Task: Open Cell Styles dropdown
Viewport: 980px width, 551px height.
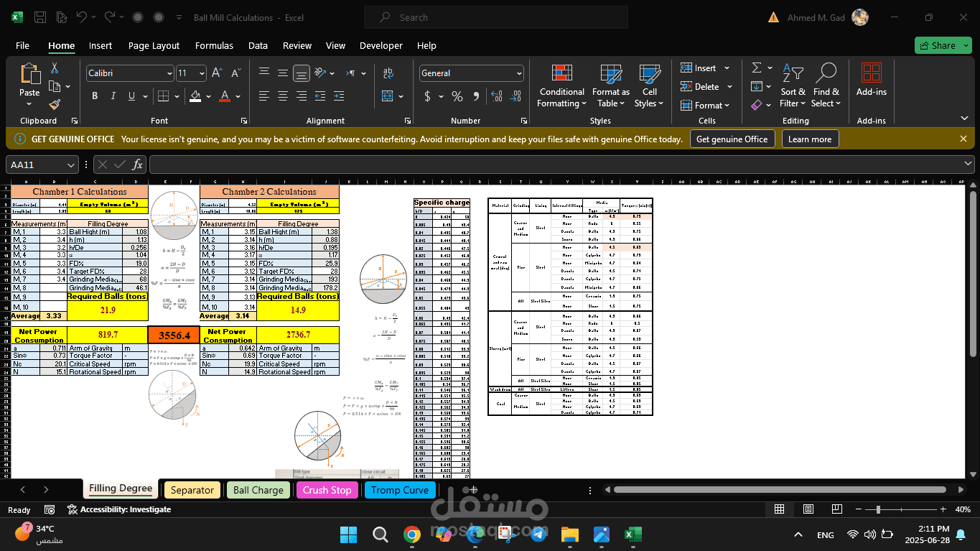Action: [x=650, y=85]
